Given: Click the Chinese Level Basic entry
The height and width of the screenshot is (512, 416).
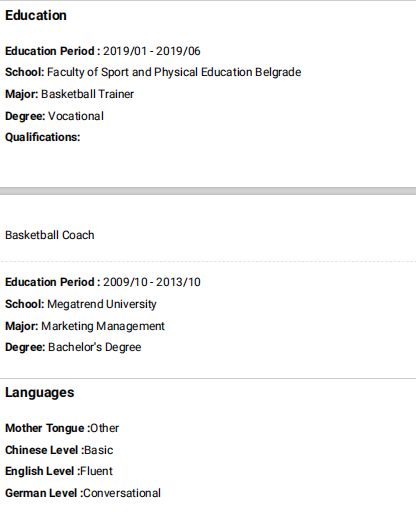Looking at the screenshot, I should tap(59, 450).
